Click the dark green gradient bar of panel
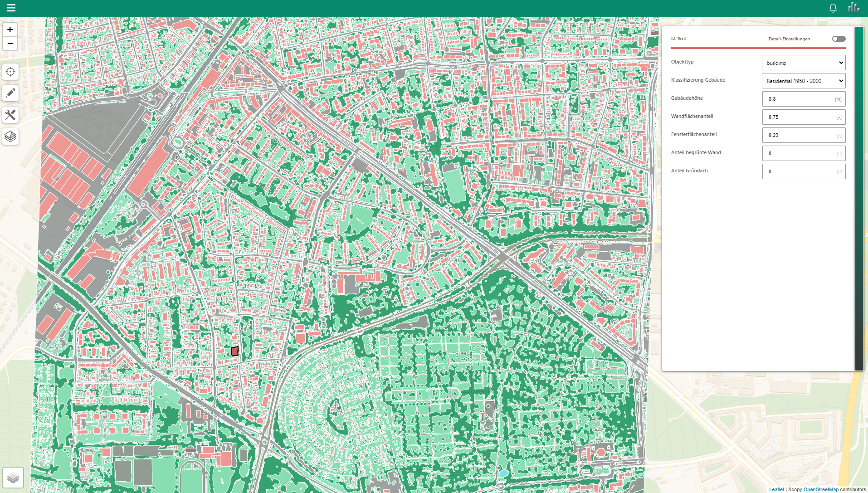Image resolution: width=868 pixels, height=493 pixels. [859, 199]
